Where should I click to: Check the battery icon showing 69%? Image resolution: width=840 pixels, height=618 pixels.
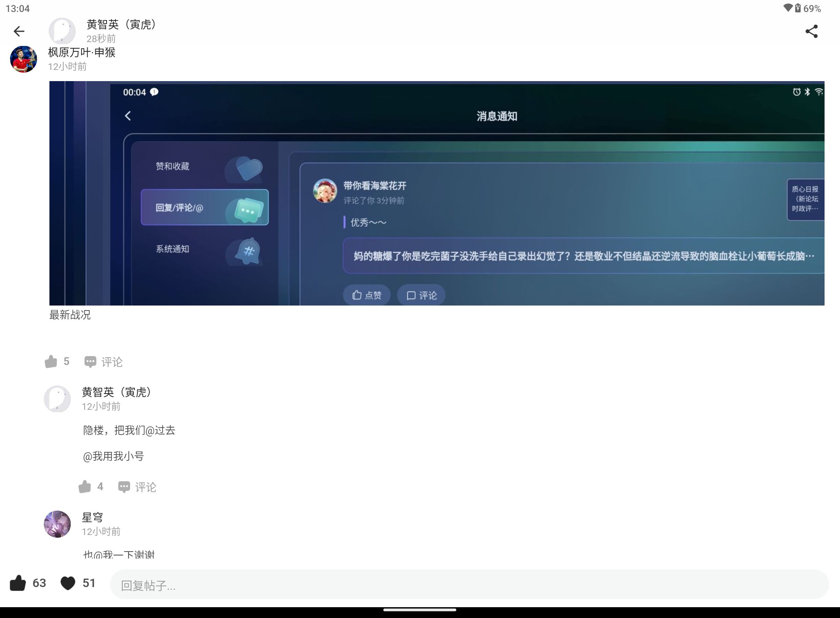tap(798, 8)
